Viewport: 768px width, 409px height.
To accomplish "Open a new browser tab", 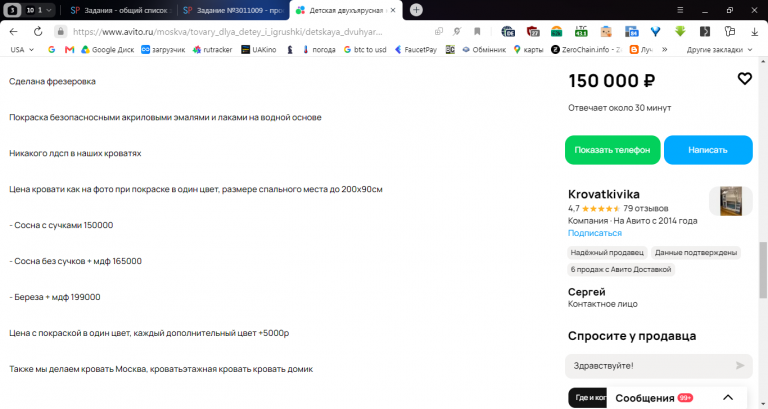I will point(416,10).
